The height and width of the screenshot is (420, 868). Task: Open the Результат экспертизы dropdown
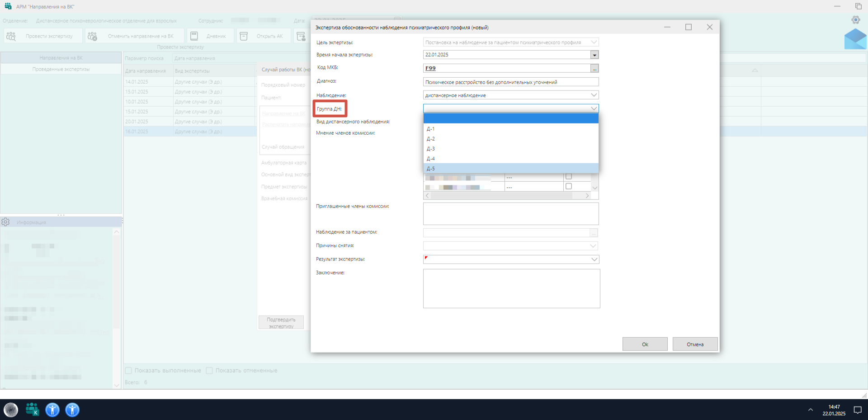[594, 260]
